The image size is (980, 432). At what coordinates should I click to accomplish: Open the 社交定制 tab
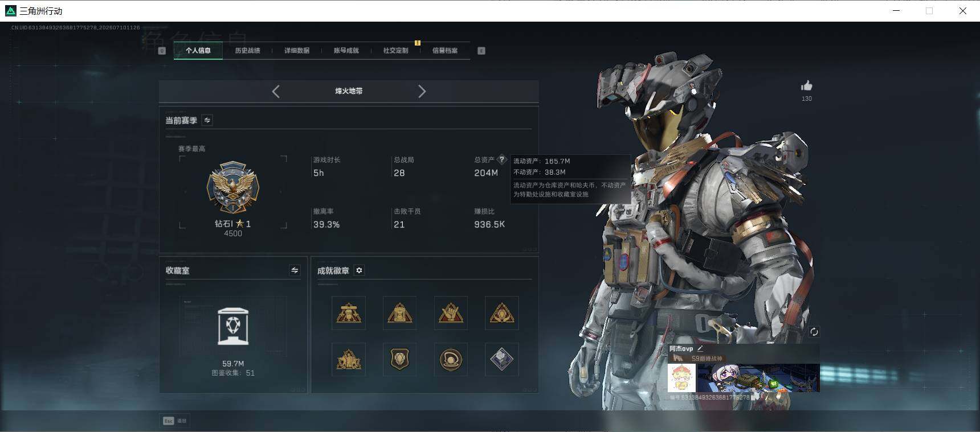coord(395,51)
